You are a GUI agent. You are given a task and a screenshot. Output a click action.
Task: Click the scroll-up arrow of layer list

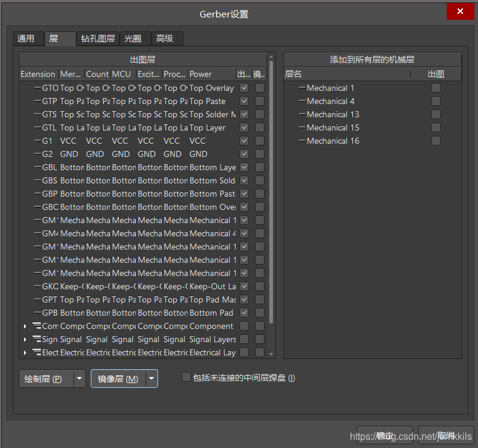click(x=271, y=57)
